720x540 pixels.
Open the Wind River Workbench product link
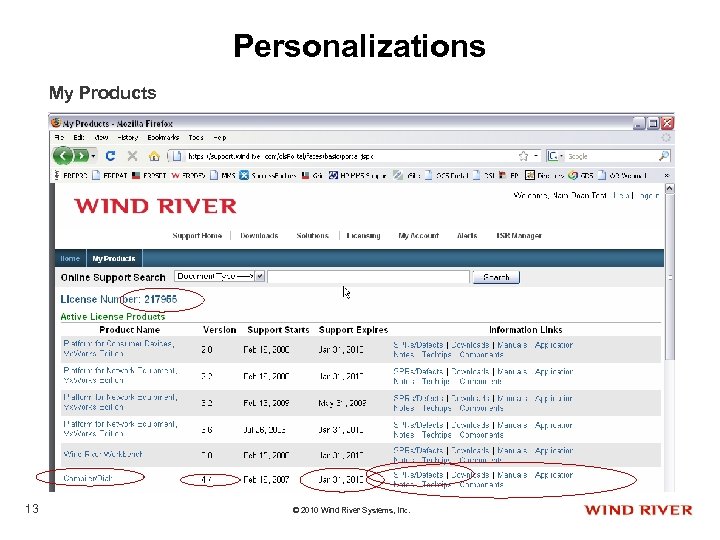pyautogui.click(x=103, y=454)
